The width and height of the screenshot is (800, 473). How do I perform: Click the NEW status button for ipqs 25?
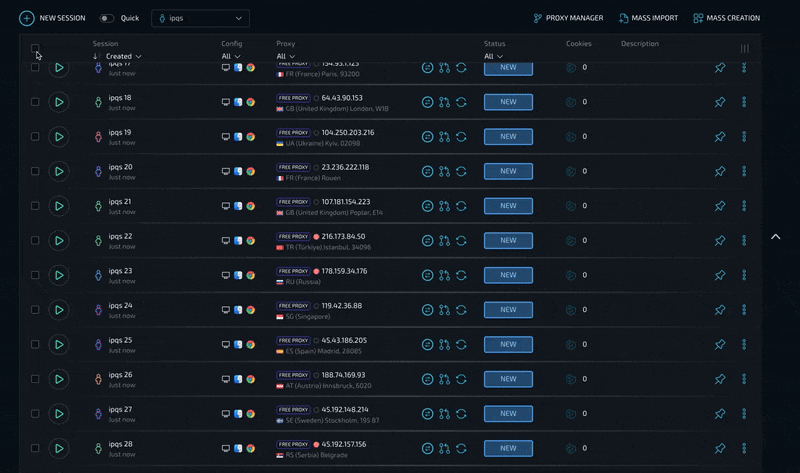pyautogui.click(x=508, y=344)
